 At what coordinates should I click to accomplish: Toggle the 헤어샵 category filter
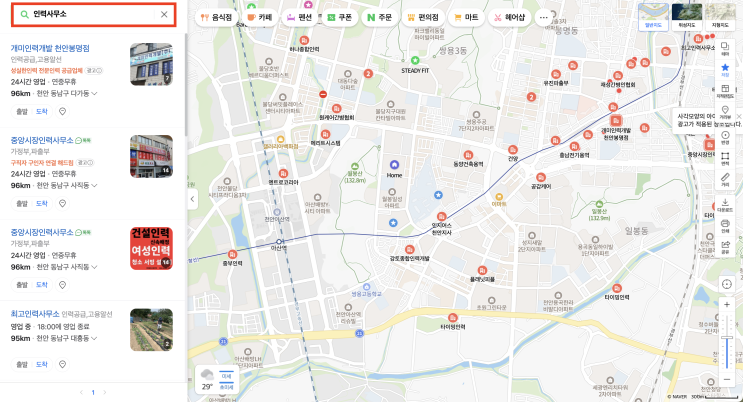pos(510,18)
